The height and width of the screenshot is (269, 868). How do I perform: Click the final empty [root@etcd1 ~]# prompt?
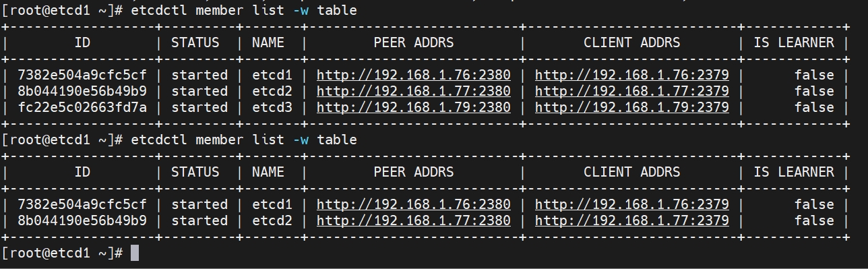click(x=63, y=253)
